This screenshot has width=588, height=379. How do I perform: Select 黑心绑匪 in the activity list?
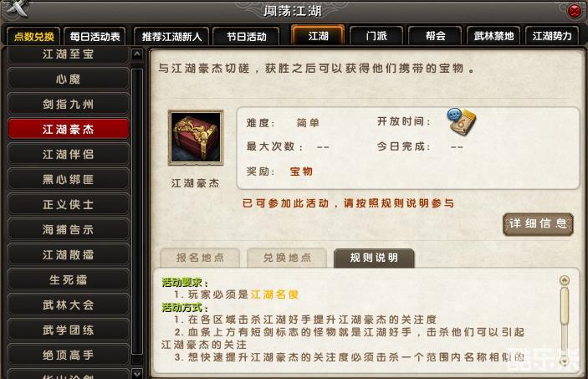[69, 179]
